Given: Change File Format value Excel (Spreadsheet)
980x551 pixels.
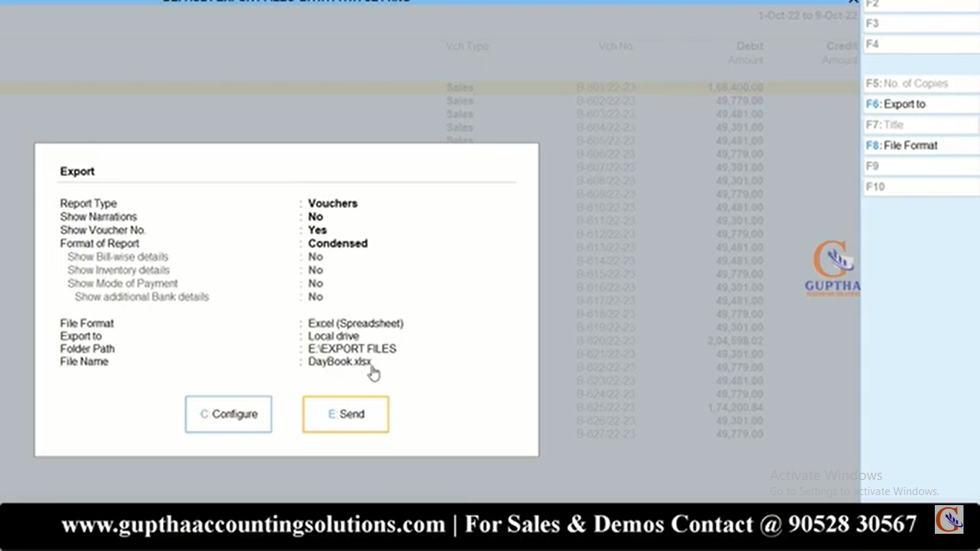Looking at the screenshot, I should point(356,324).
